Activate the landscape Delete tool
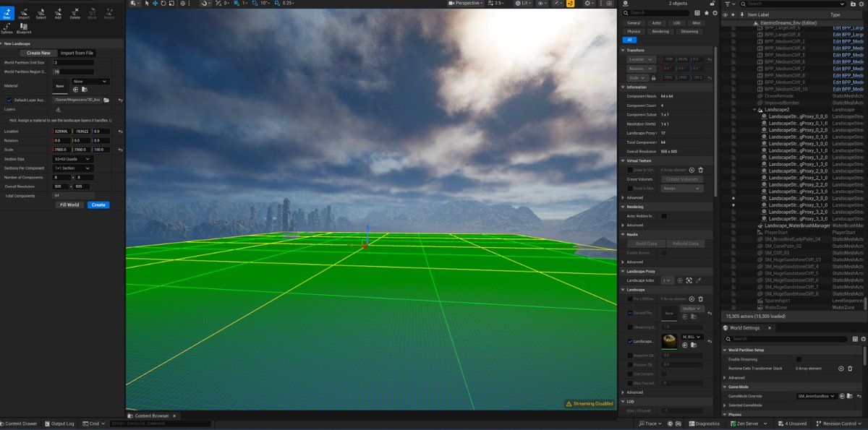Viewport: 868px width, 430px height. 75,14
